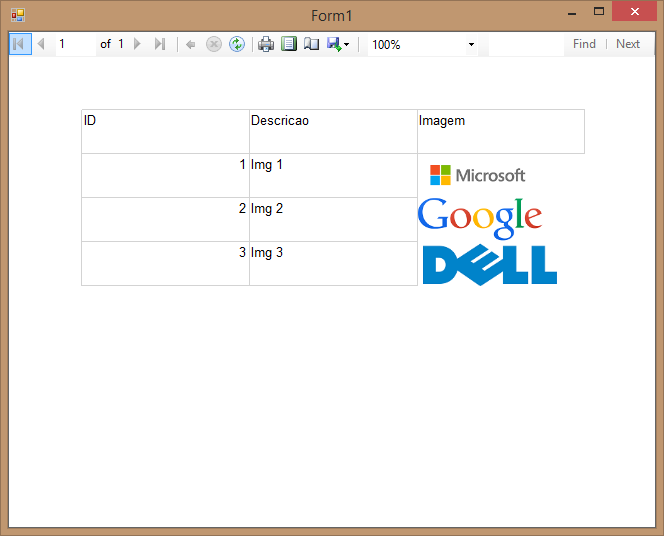
Task: Select the Descricao column header
Action: (x=333, y=132)
